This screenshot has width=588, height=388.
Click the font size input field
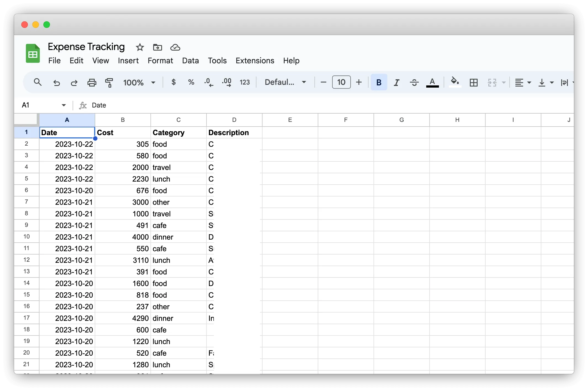coord(341,82)
